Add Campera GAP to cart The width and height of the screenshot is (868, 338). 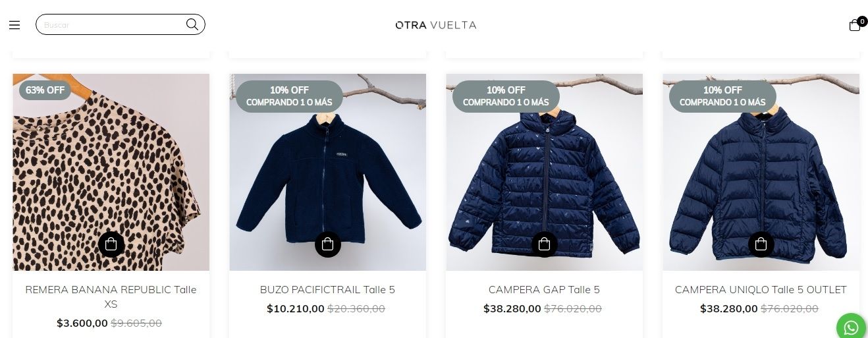tap(545, 244)
